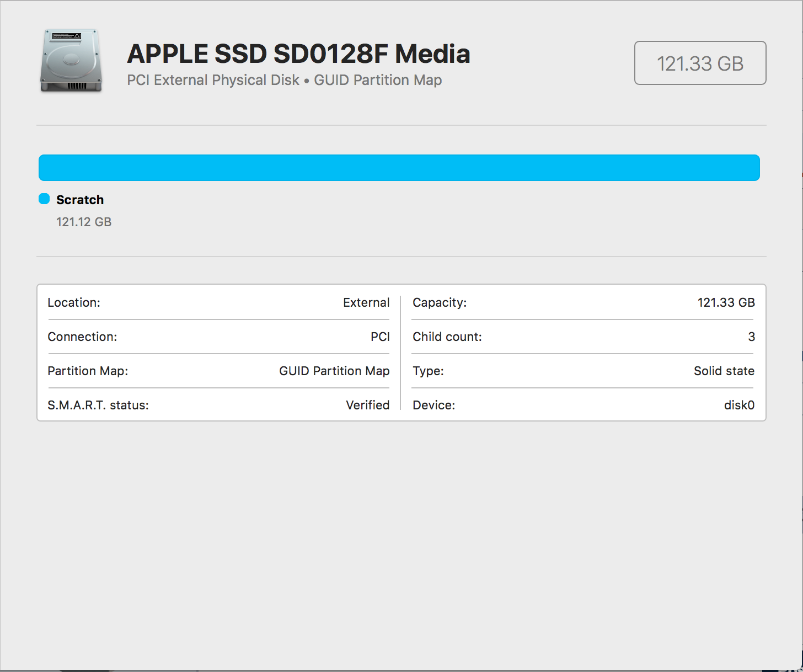This screenshot has width=803, height=672.
Task: Click the Type: label
Action: (x=428, y=371)
